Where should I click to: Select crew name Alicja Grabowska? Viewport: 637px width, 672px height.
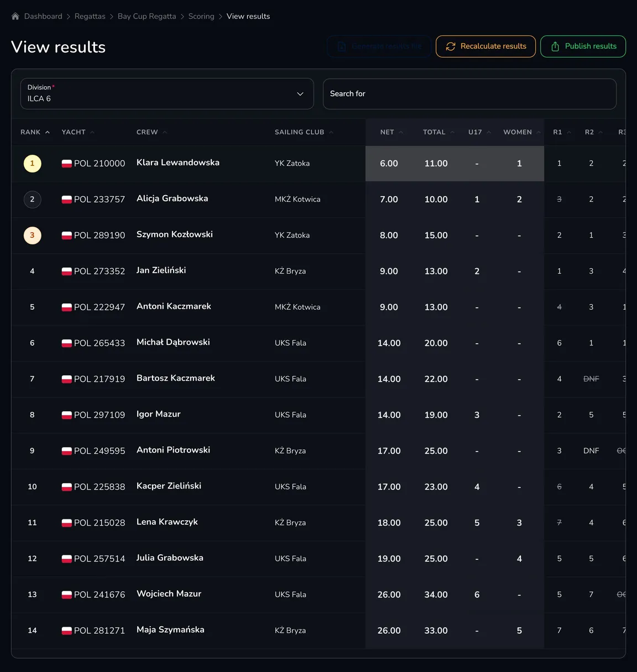(173, 198)
